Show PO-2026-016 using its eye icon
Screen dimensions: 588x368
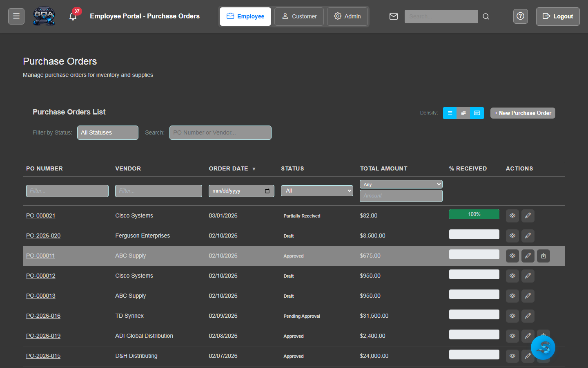(512, 316)
